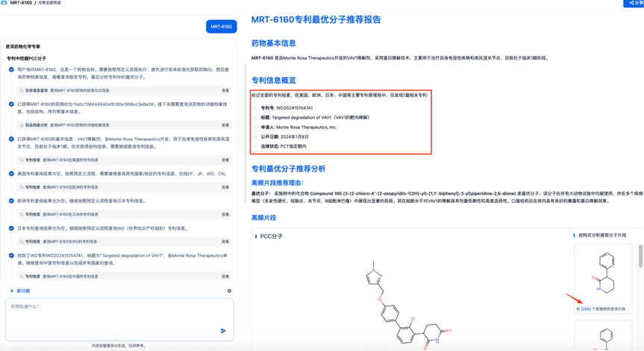Focus the 你想知道什么 question input box
The height and width of the screenshot is (351, 644).
tap(119, 320)
